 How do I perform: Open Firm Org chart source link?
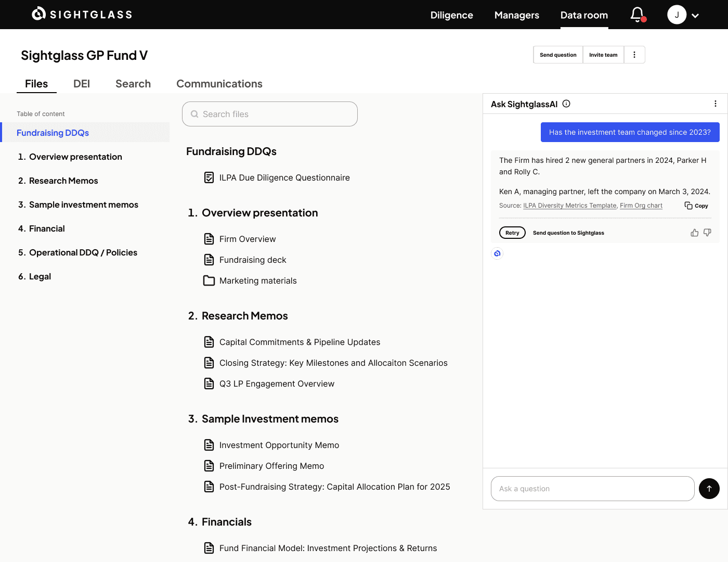click(641, 206)
